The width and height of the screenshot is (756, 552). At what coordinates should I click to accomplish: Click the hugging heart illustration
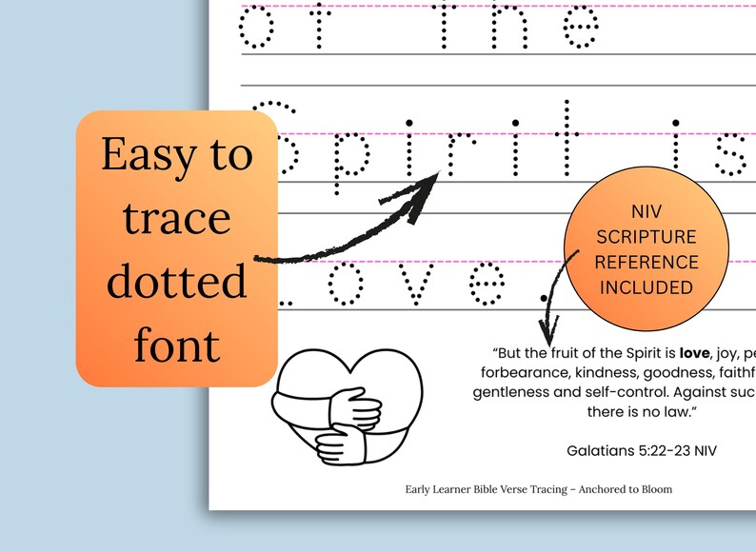(x=348, y=406)
